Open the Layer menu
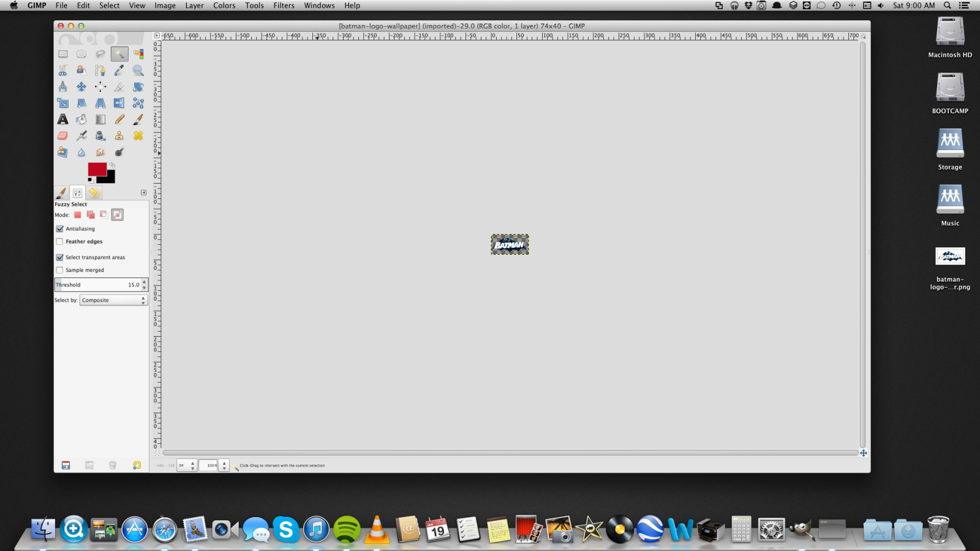This screenshot has width=980, height=551. [x=194, y=6]
